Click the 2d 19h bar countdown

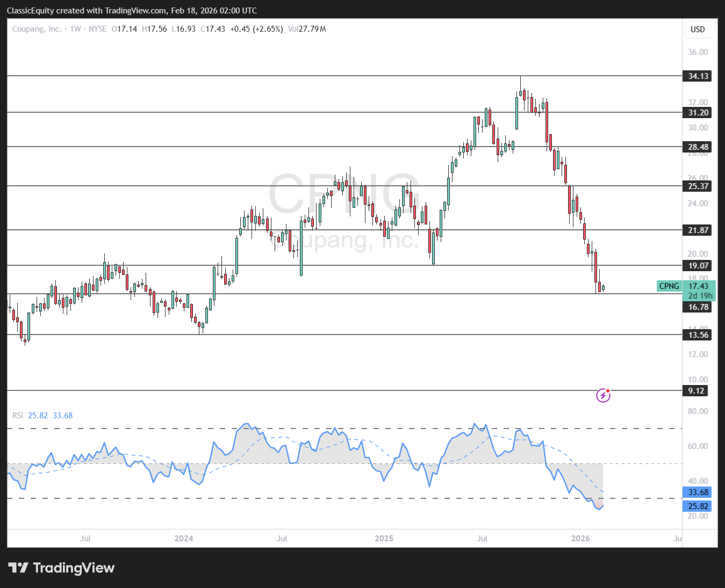click(x=700, y=296)
